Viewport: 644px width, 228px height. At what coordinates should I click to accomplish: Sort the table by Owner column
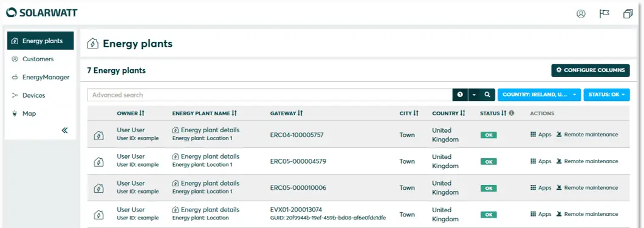(x=131, y=113)
